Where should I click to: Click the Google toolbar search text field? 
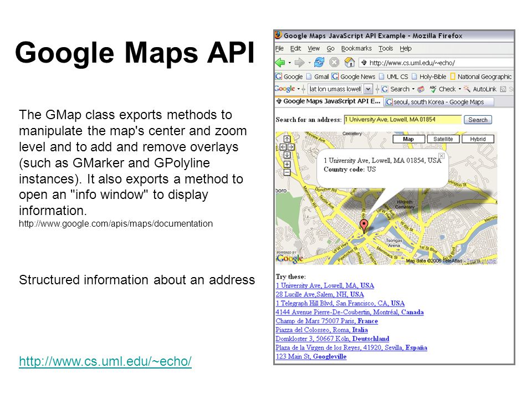336,89
